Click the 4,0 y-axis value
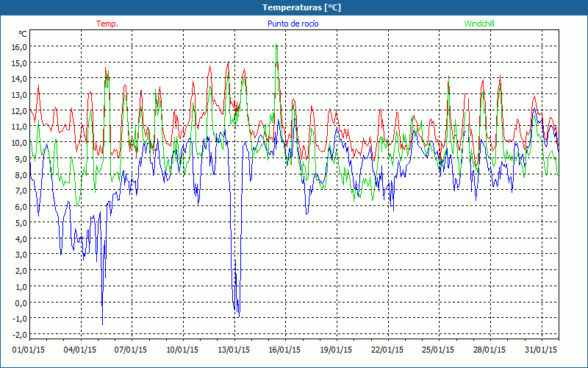The image size is (588, 368). (x=21, y=238)
